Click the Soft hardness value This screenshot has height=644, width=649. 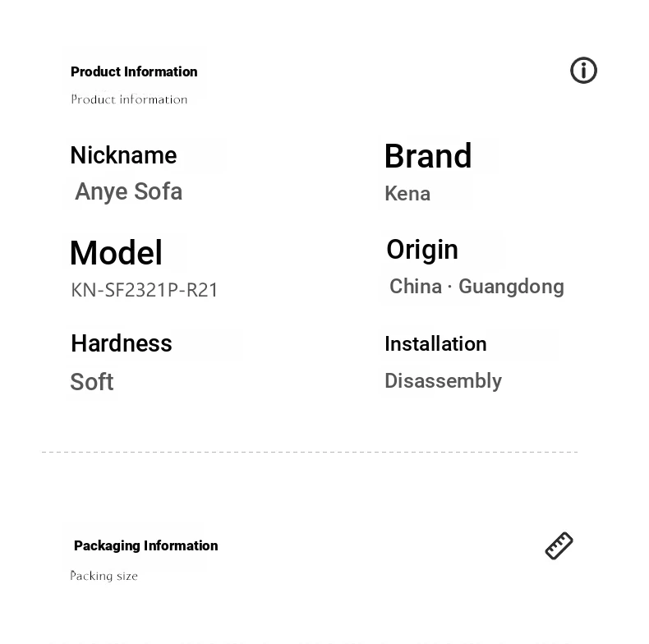coord(91,382)
